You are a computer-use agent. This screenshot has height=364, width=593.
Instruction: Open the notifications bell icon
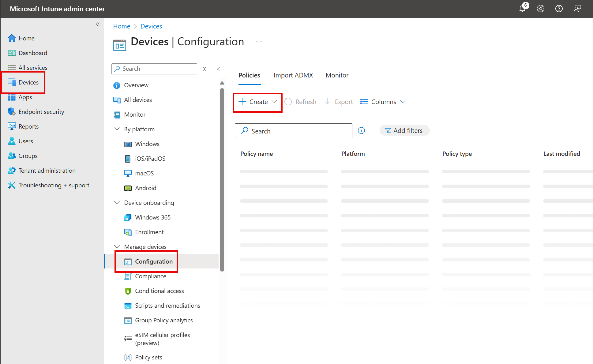523,9
